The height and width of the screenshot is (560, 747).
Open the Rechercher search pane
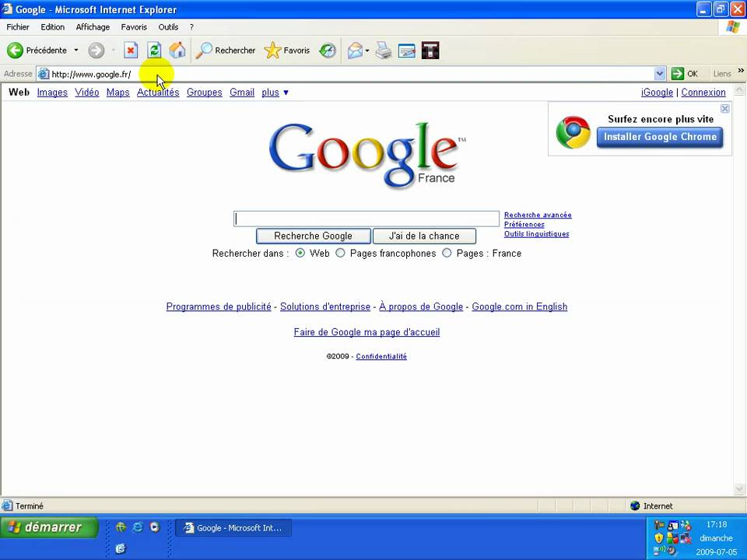click(226, 50)
